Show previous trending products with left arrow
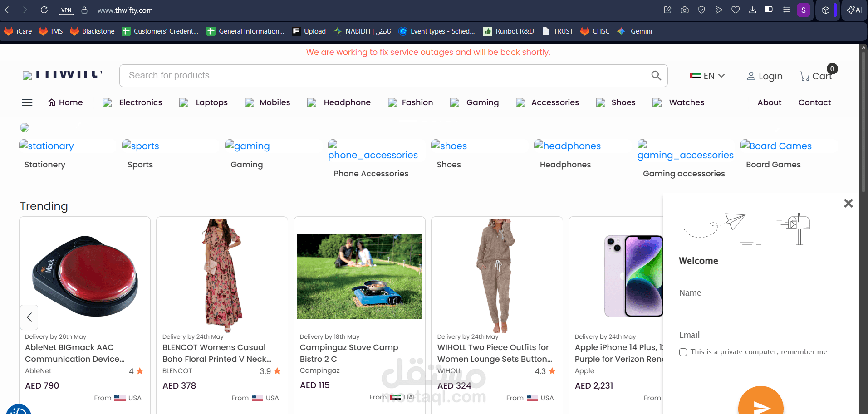The image size is (868, 414). (x=29, y=317)
